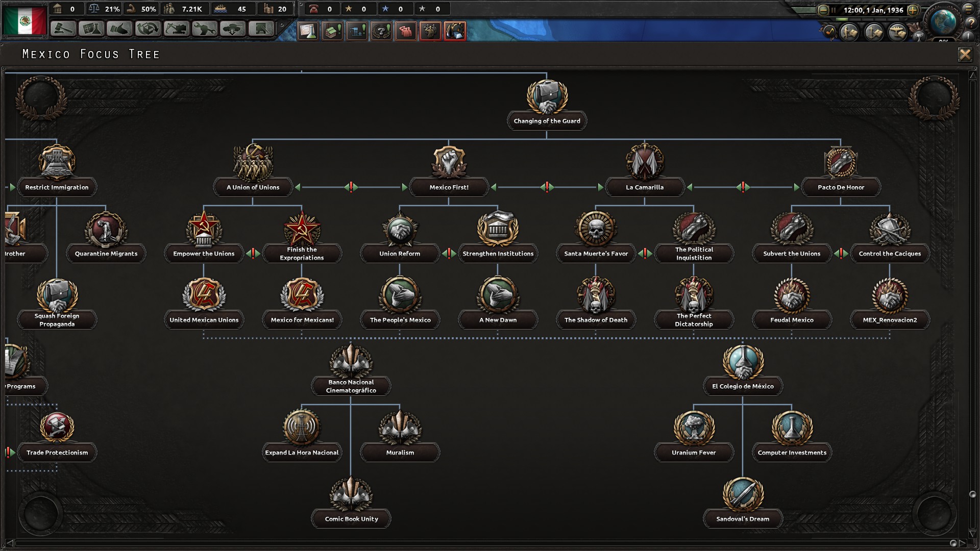Select the Mexico First! fist icon

tap(449, 162)
